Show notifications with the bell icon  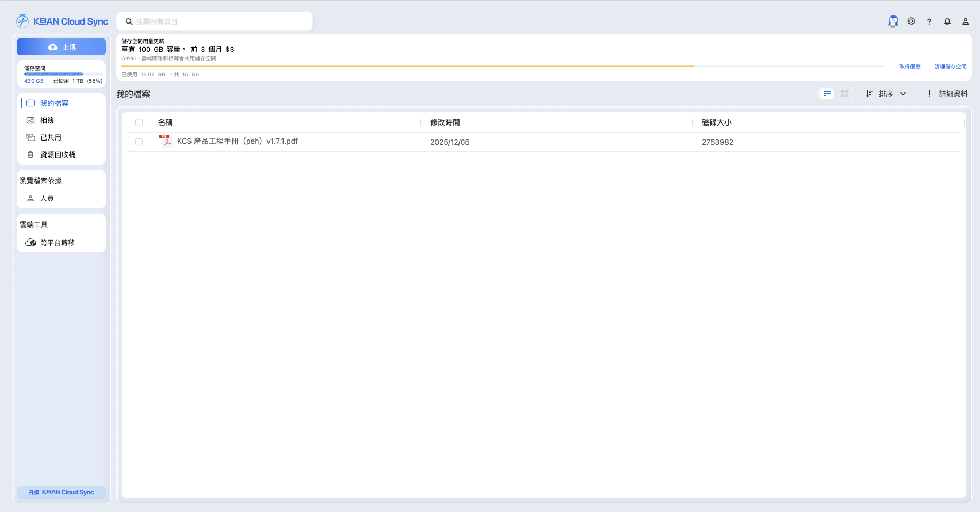pos(947,21)
